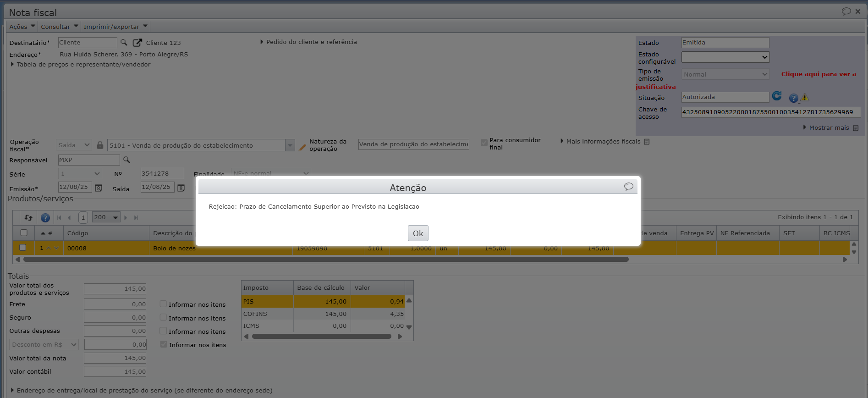This screenshot has width=868, height=398.
Task: Expand Endereço de entrega/local de prestação section
Action: tap(141, 390)
